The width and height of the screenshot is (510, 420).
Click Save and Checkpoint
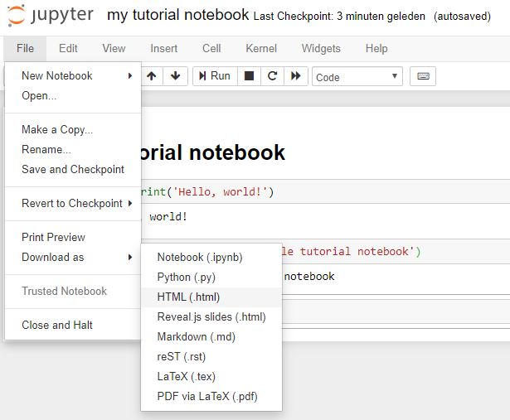(x=73, y=169)
